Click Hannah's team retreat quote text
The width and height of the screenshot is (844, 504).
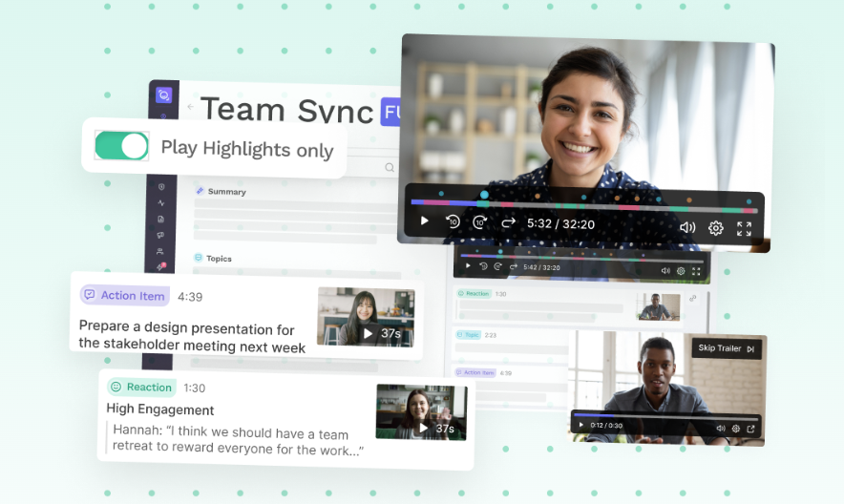click(238, 441)
